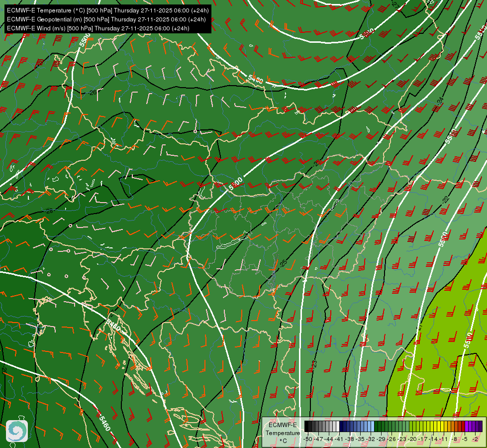Click the -2 label in the legend
Screen dimensions: 487x448
point(475,440)
